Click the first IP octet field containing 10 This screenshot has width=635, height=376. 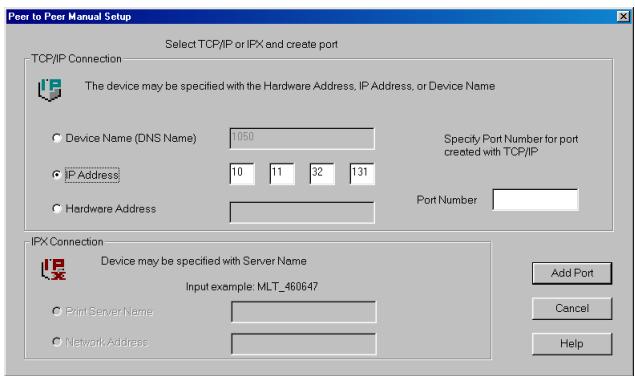(242, 174)
